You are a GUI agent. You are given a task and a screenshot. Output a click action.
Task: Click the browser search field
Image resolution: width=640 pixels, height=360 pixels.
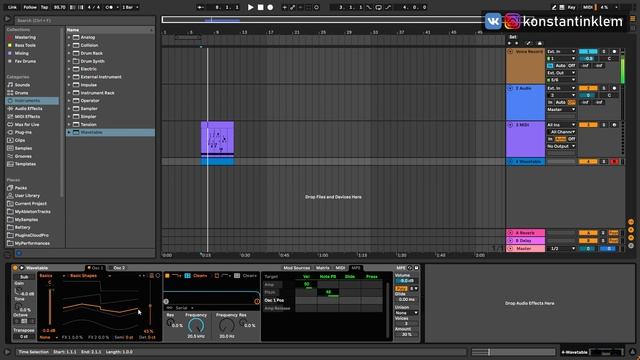click(x=84, y=20)
